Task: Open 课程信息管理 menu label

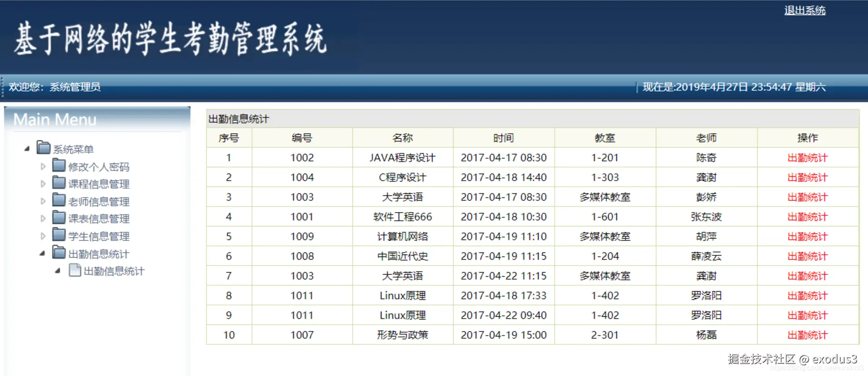Action: tap(99, 184)
